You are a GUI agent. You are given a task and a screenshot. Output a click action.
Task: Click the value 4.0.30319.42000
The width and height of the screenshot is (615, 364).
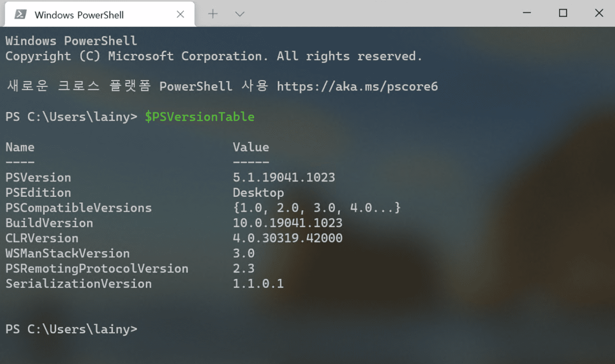tap(287, 238)
